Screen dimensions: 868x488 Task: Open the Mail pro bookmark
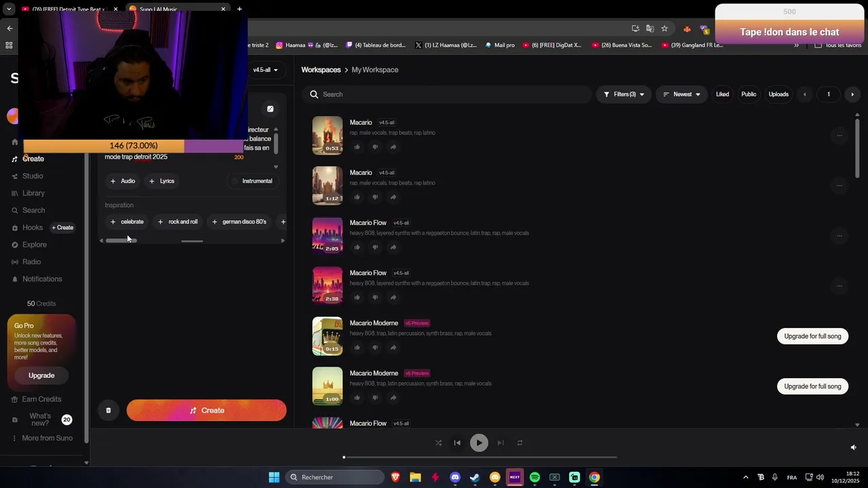point(500,45)
